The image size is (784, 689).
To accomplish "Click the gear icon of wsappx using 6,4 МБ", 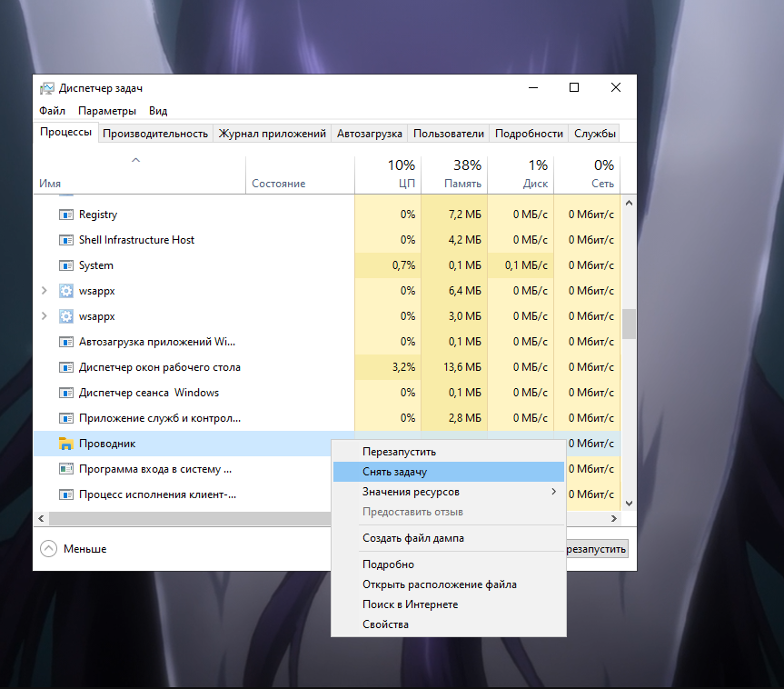I will tap(66, 291).
